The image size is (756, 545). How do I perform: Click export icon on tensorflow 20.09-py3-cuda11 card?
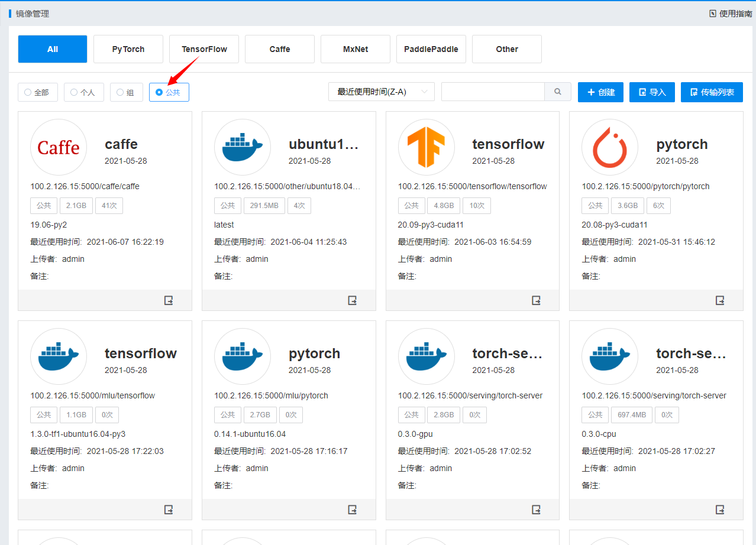[537, 300]
